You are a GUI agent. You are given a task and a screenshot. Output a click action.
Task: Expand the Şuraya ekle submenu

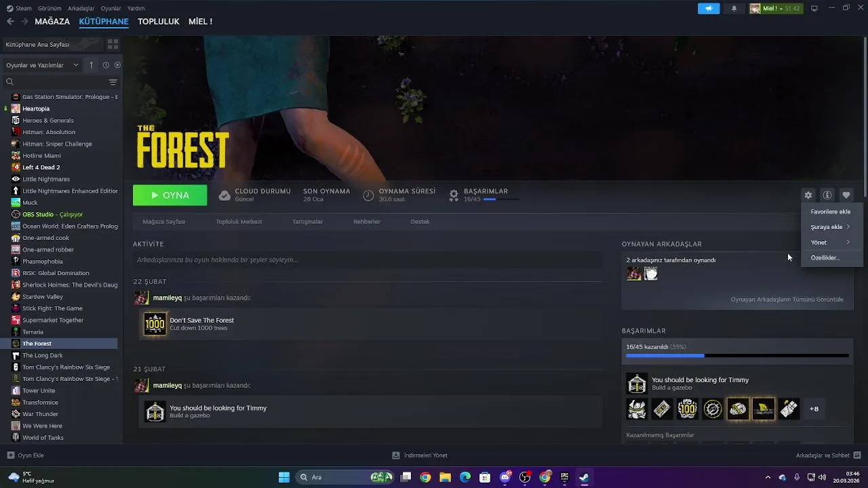(x=831, y=227)
